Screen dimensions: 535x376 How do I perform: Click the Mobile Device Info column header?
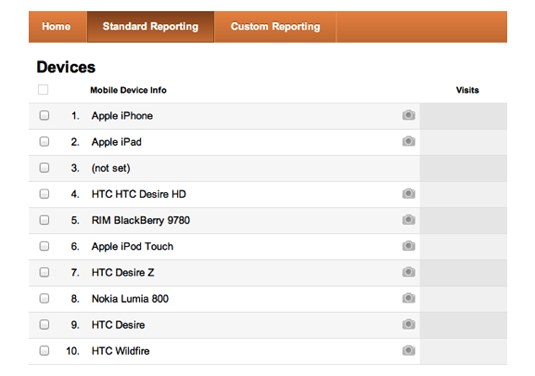pos(128,90)
